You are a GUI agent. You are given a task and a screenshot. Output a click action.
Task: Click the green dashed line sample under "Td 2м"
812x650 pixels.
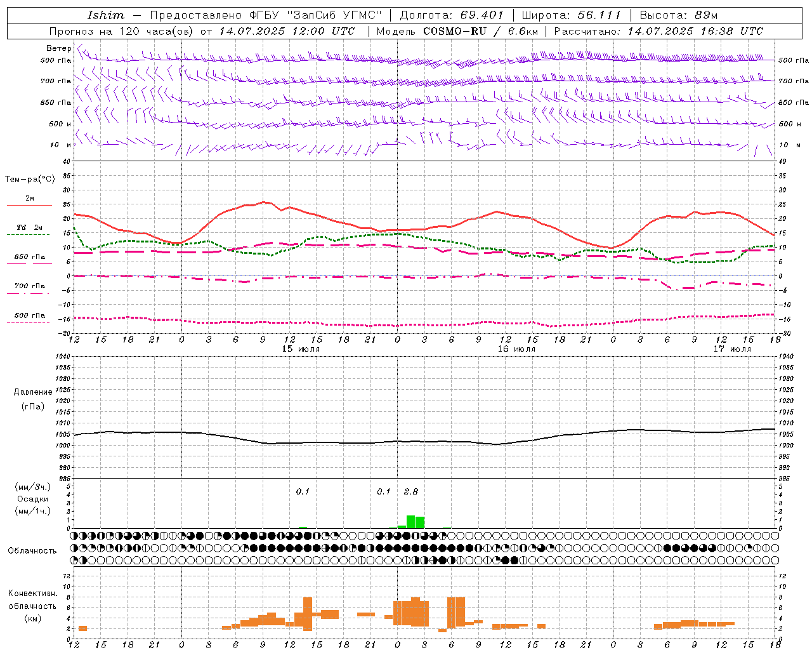[29, 235]
